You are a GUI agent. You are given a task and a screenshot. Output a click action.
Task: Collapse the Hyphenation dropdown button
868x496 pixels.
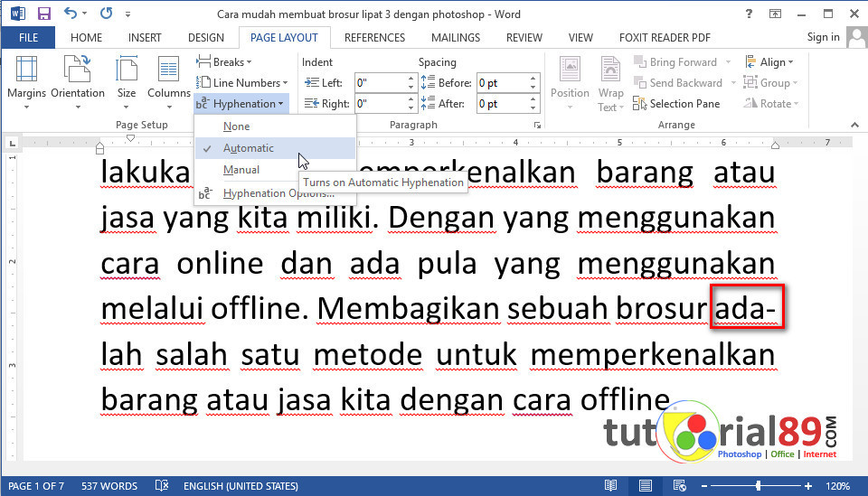click(241, 104)
